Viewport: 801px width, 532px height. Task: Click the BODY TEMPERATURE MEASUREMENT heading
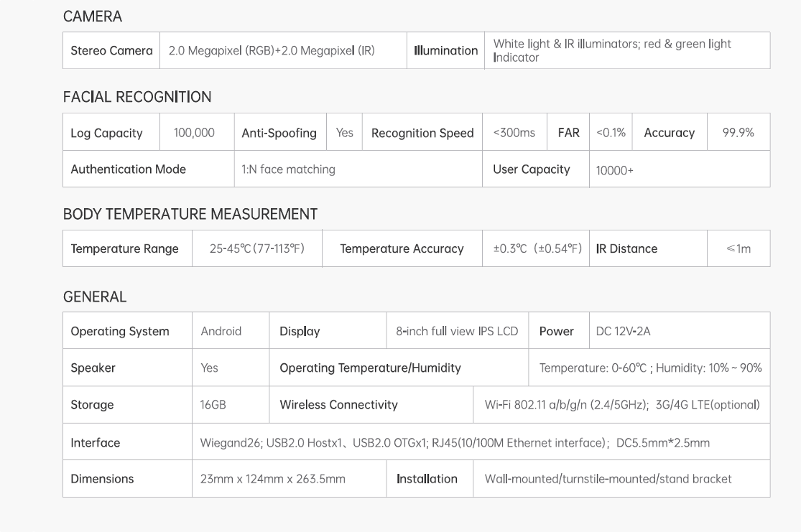click(x=190, y=214)
